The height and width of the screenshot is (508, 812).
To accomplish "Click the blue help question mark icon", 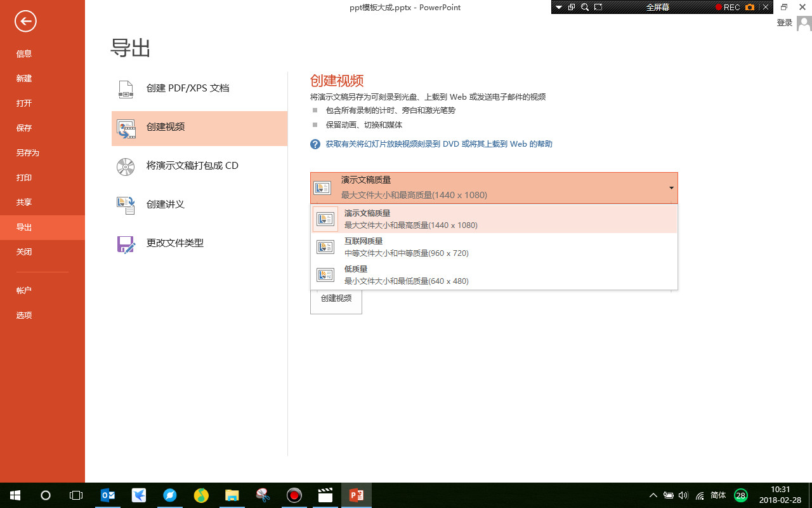I will point(314,144).
